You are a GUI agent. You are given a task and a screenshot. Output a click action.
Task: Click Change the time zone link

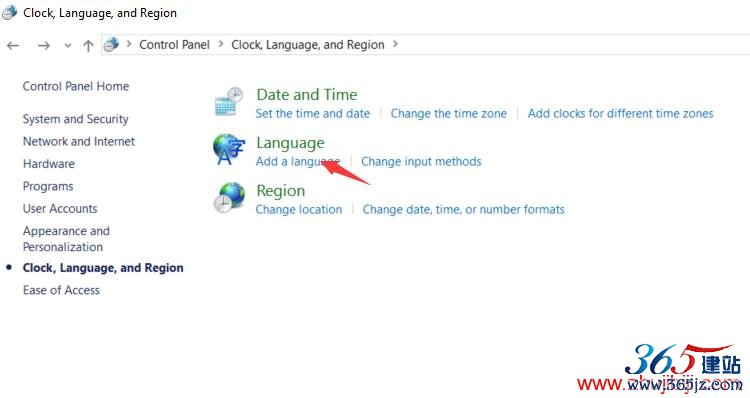tap(449, 113)
